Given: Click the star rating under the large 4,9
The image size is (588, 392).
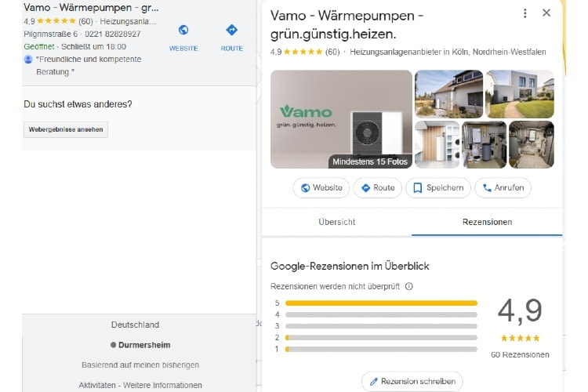Looking at the screenshot, I should coord(520,339).
